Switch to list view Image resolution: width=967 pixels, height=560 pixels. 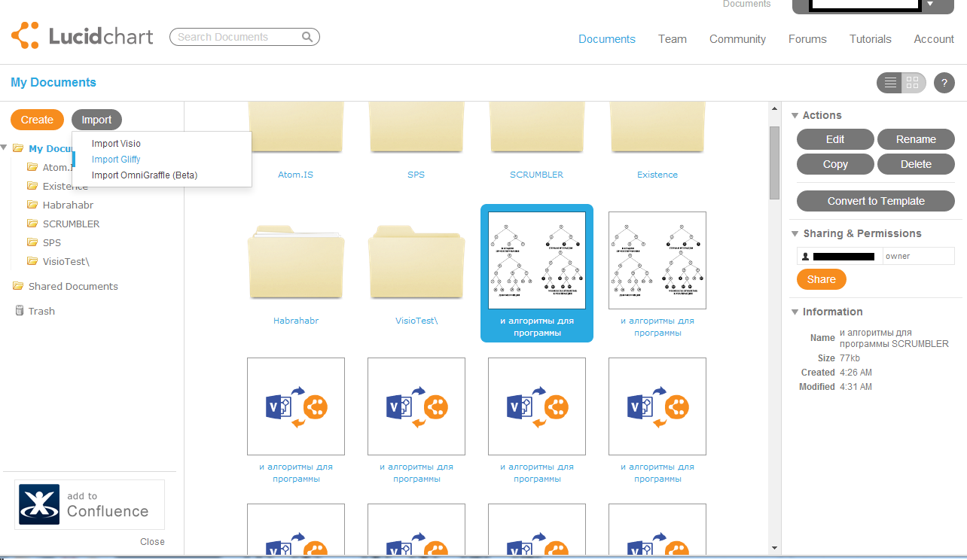point(890,83)
